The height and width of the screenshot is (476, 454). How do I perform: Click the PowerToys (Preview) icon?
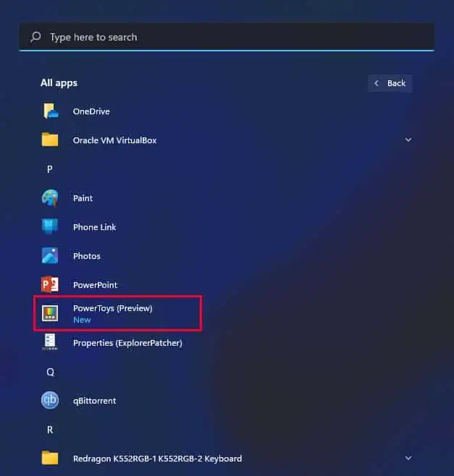pos(50,313)
